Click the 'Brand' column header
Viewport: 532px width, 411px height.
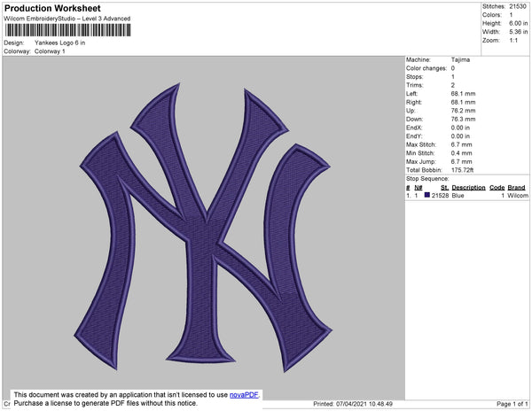[516, 188]
